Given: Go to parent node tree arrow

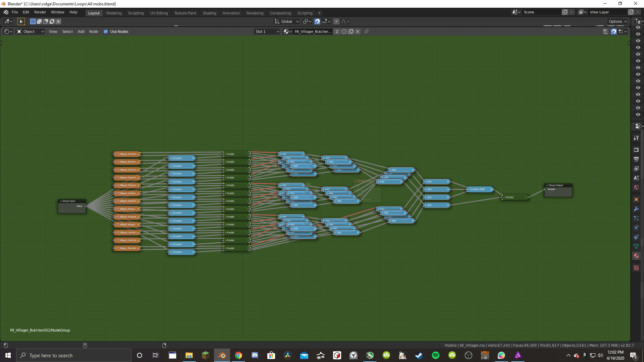Looking at the screenshot, I should coord(605,32).
